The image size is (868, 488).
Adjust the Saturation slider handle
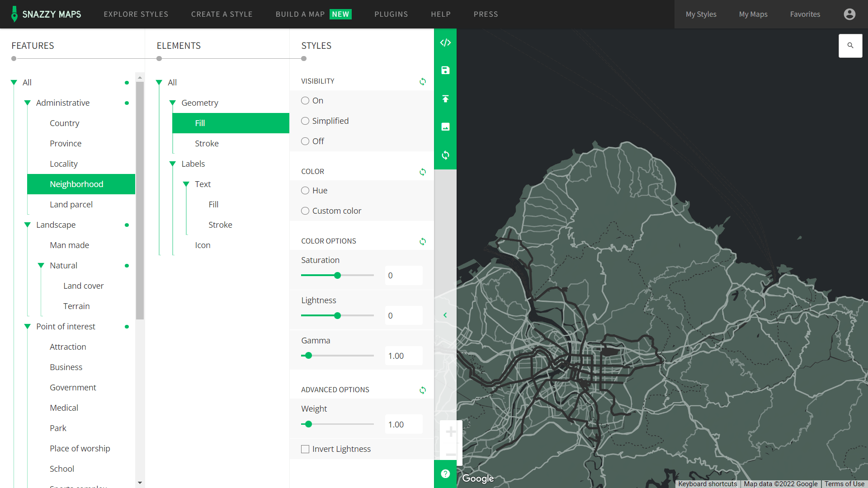click(337, 275)
